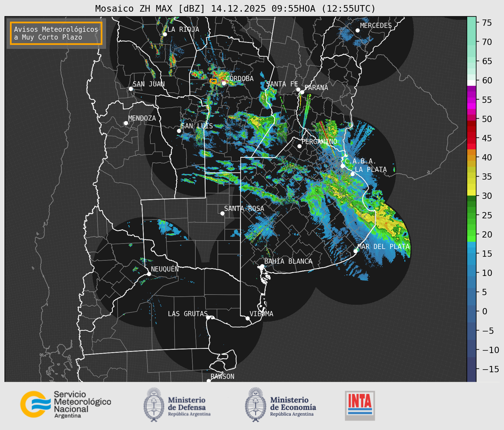Click the Ministerio de Defensa emblem
Image resolution: width=504 pixels, height=430 pixels.
(154, 405)
